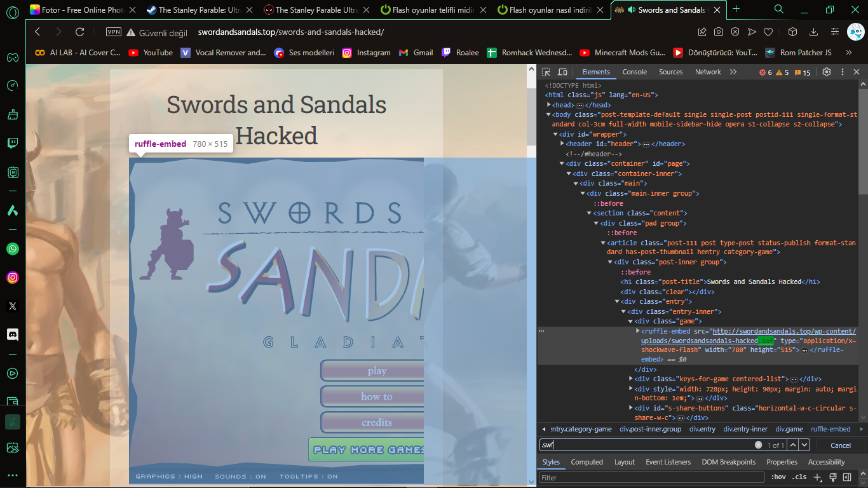868x488 pixels.
Task: Open the DOM Breakpoints tab
Action: [x=729, y=462]
